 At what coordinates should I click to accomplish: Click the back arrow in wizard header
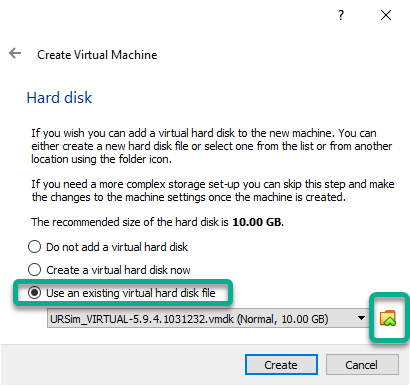tap(15, 53)
